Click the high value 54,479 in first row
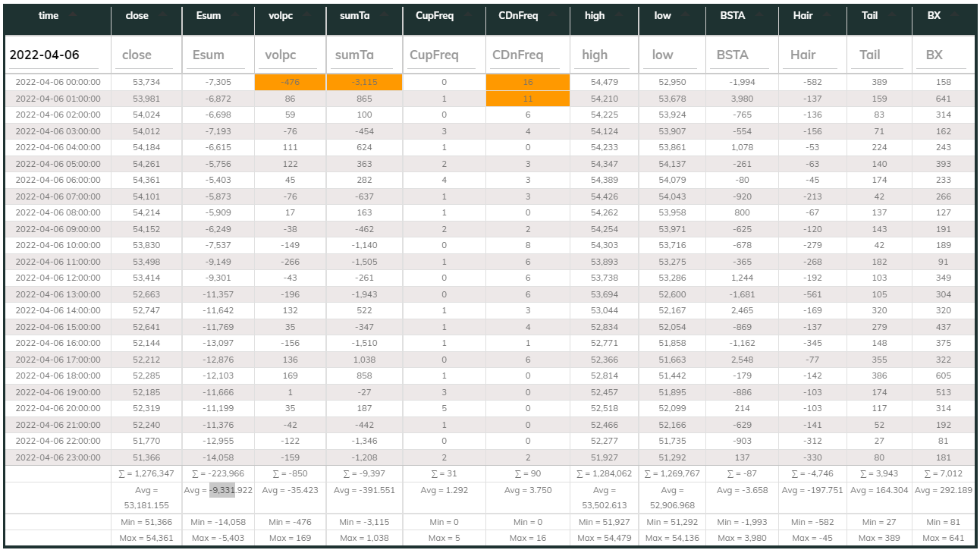Viewport: 980px width, 550px height. tap(605, 82)
